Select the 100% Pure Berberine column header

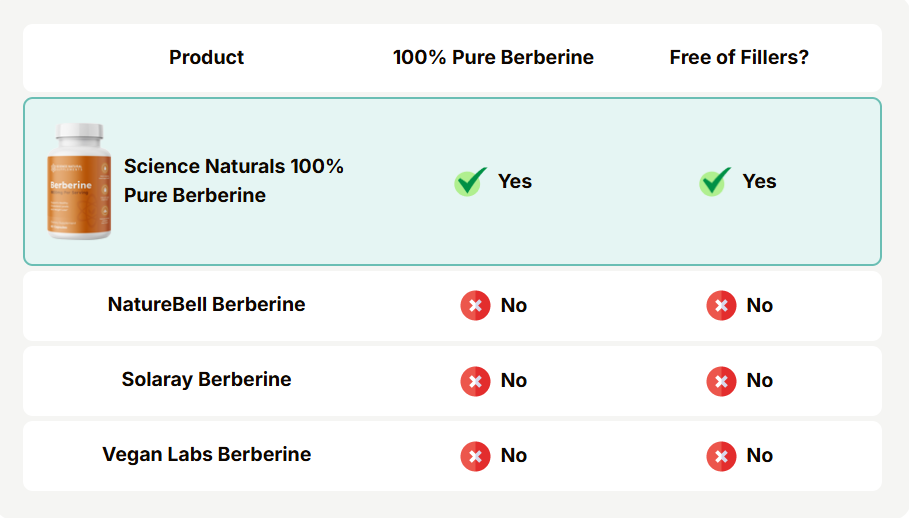493,57
